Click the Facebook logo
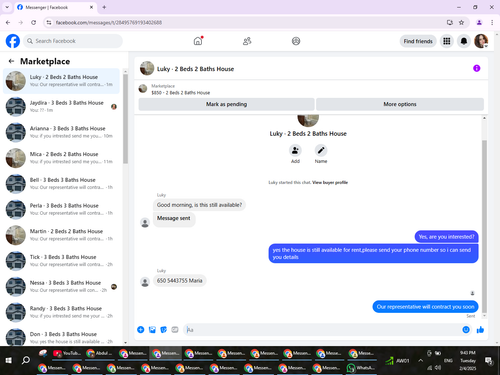 (x=13, y=41)
